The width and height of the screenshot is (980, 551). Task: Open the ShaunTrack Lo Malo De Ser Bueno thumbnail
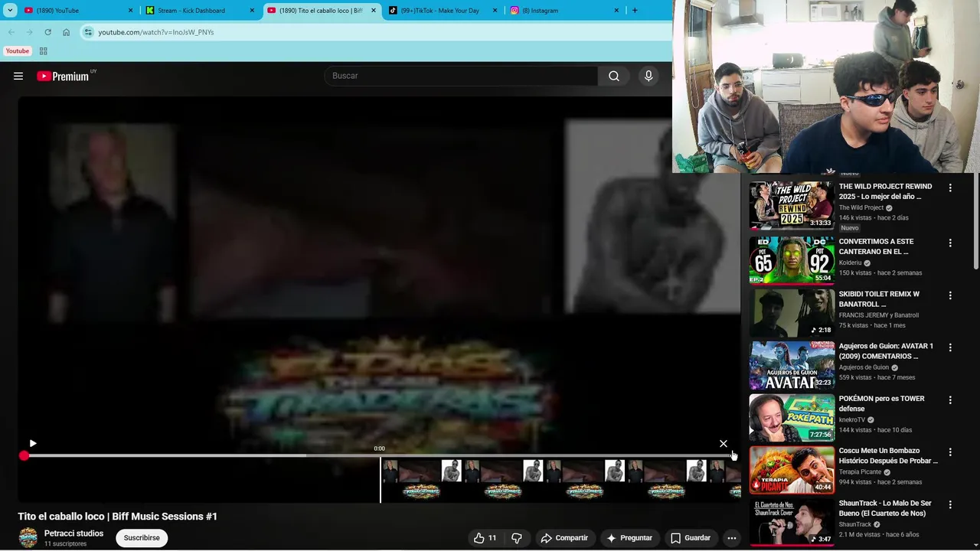coord(792,522)
